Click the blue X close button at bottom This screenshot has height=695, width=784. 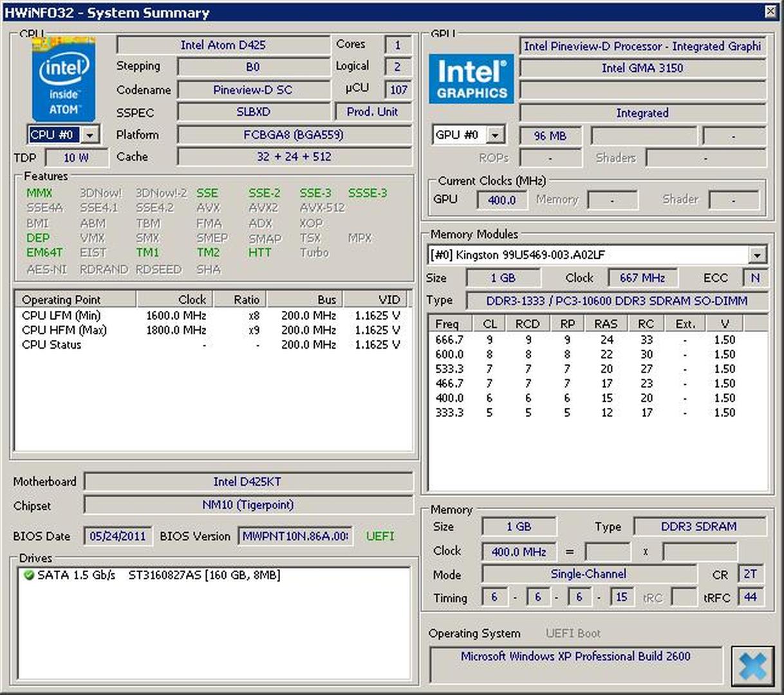tap(752, 666)
